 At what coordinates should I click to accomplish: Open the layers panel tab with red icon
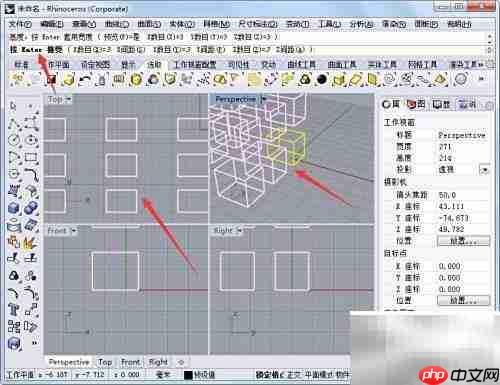click(416, 104)
